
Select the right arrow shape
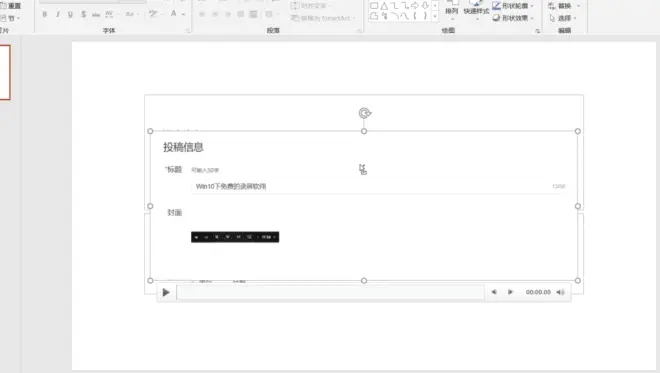coord(415,6)
